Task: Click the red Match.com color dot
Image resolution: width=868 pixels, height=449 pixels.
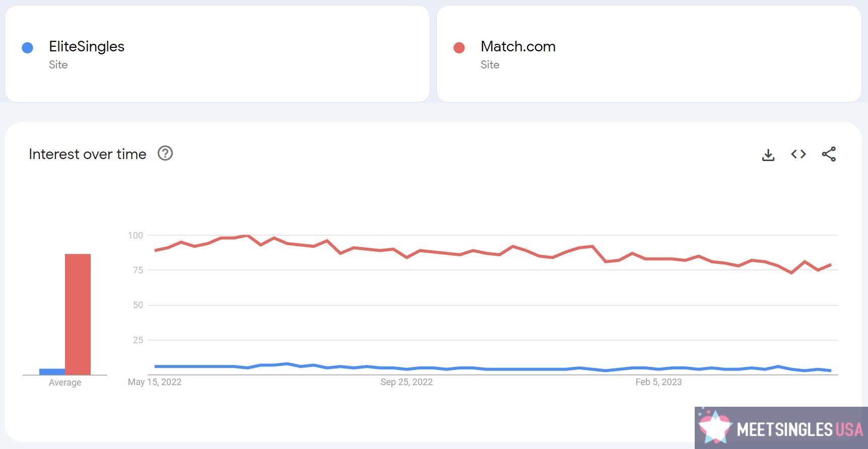Action: [x=459, y=48]
